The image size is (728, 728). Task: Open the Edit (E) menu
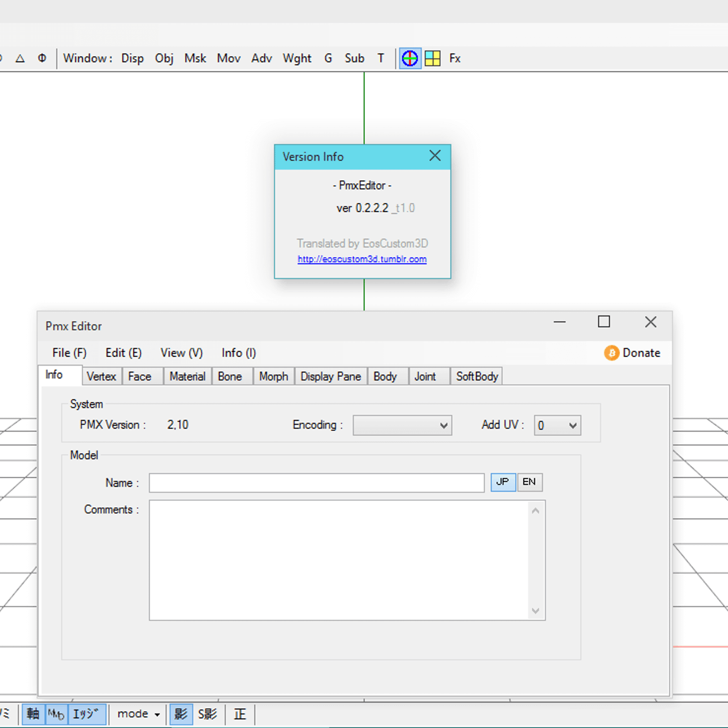(x=123, y=353)
